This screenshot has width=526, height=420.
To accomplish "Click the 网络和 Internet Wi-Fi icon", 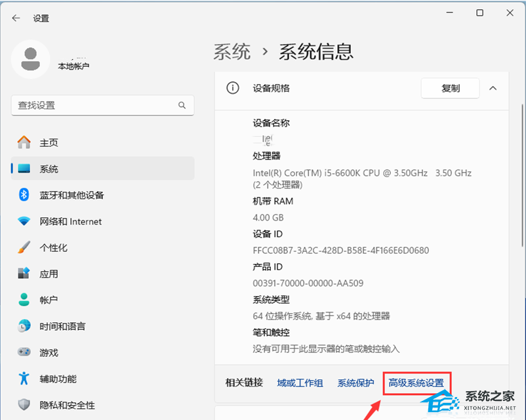I will tap(24, 221).
